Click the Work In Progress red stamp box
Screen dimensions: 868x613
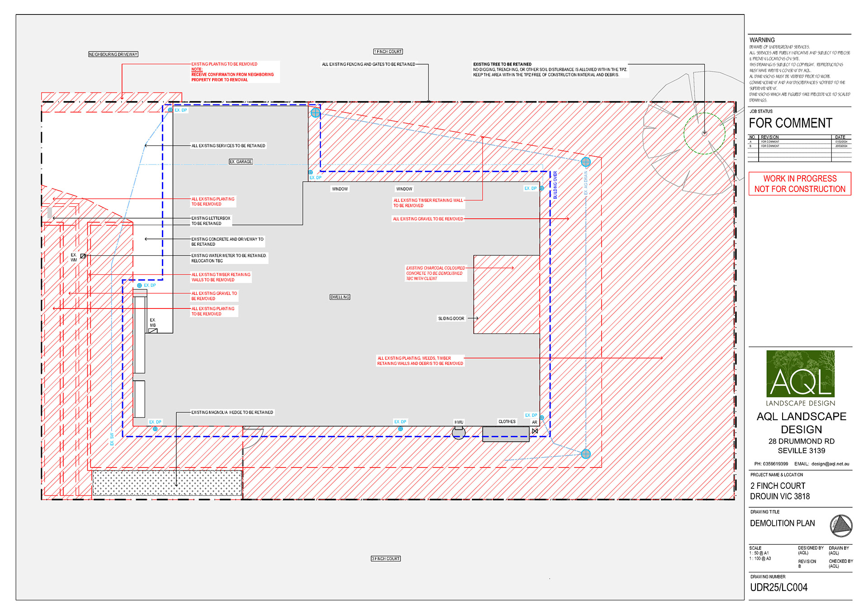tap(800, 184)
